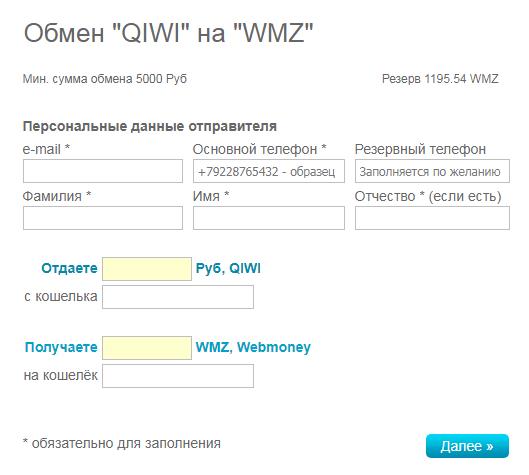The height and width of the screenshot is (475, 529).
Task: Click the Имя * label
Action: point(211,196)
